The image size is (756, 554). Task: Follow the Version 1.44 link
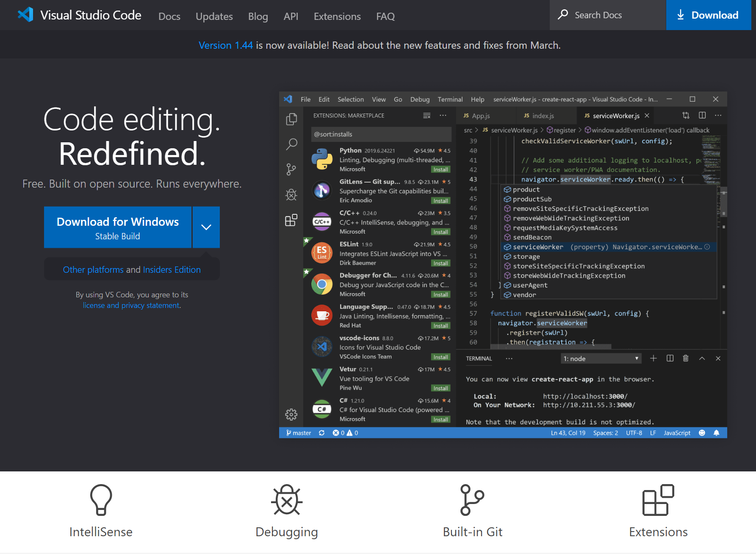coord(225,45)
